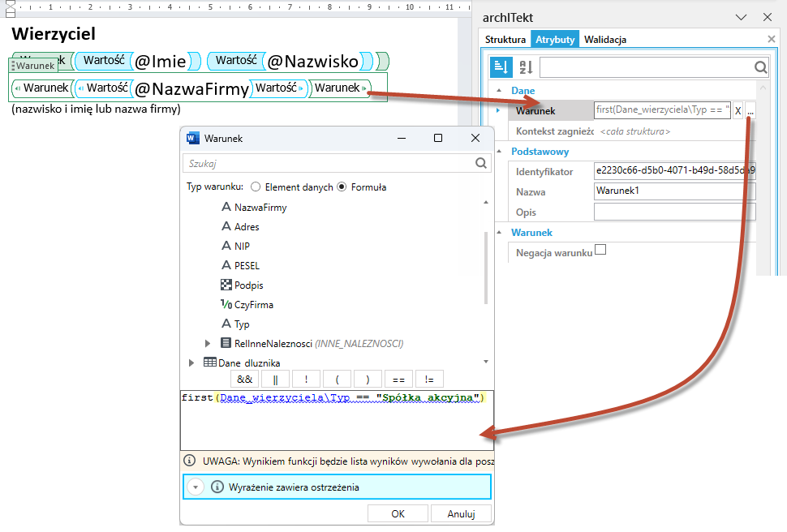Click the alphabetical A-Z sort icon

(x=526, y=66)
